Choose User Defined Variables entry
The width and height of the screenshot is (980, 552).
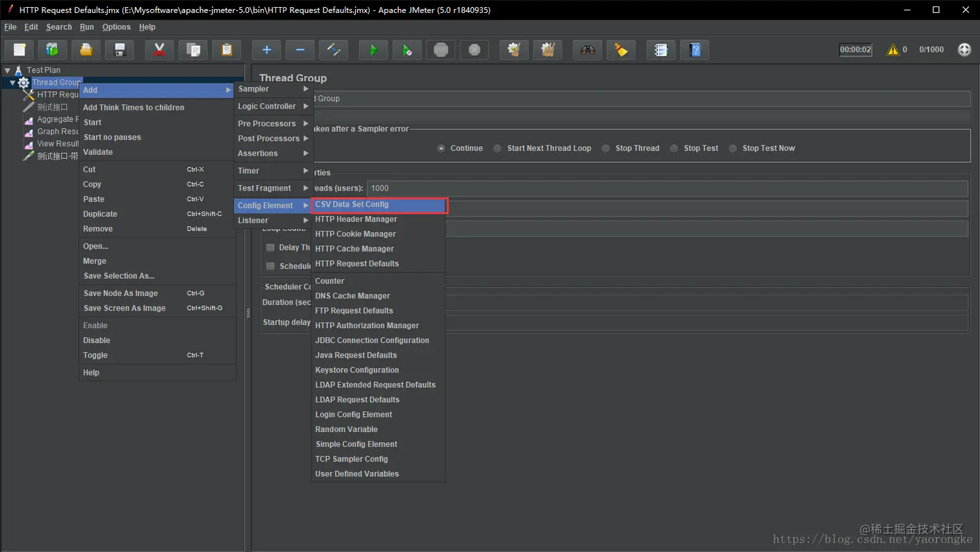379,474
